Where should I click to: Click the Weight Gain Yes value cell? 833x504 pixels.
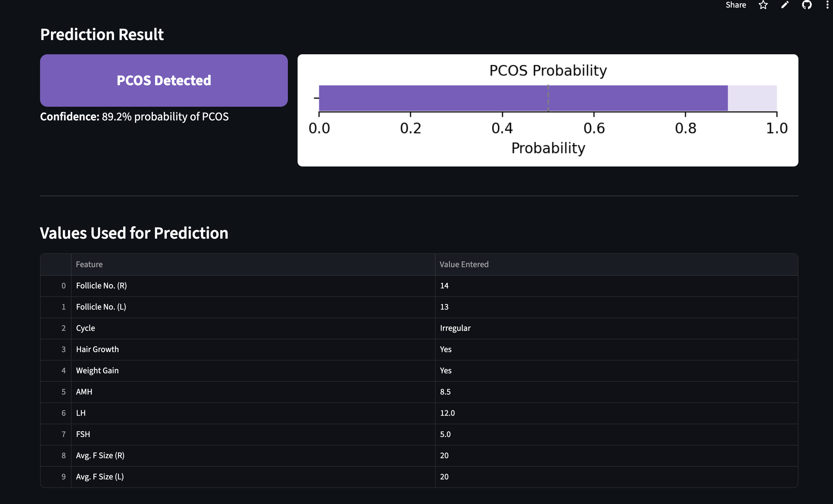pyautogui.click(x=446, y=371)
